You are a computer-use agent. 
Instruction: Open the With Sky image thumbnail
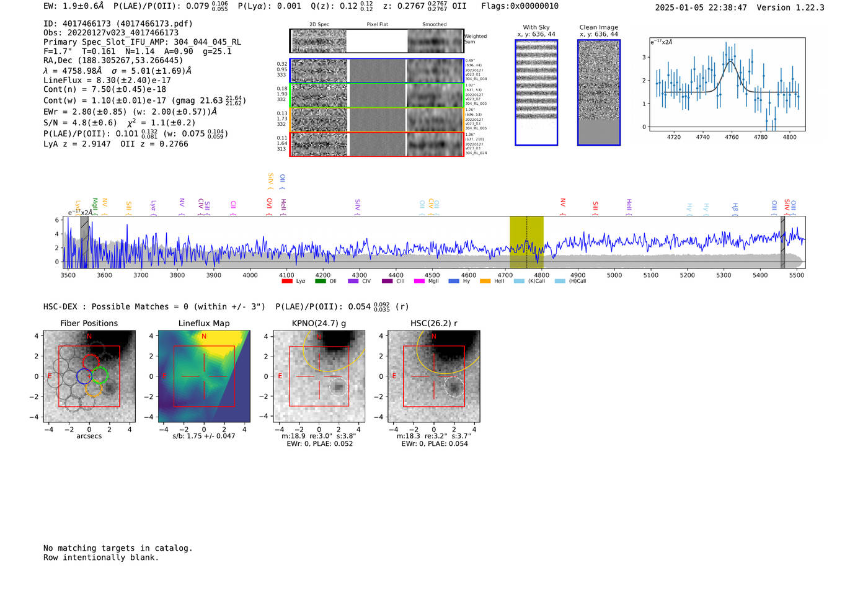536,92
